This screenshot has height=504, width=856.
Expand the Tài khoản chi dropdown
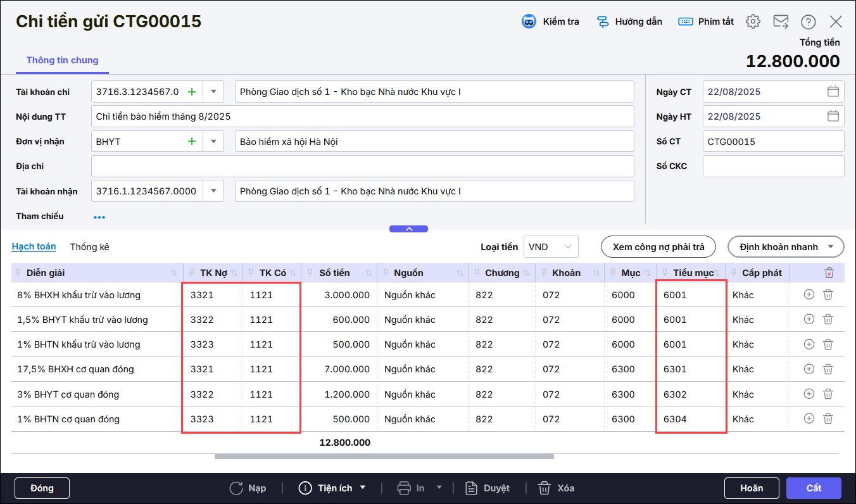213,92
